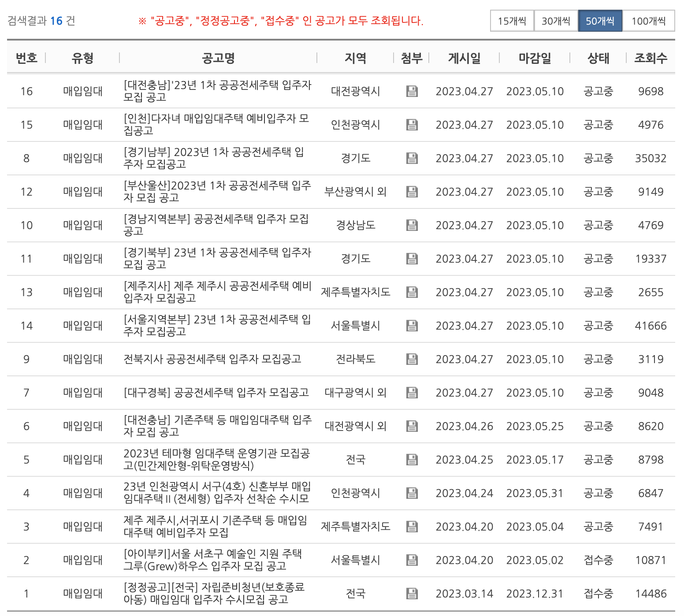Open attachment icon for 부산울산 공공전세주택 notice
Screen dimensions: 684x616
pos(412,192)
